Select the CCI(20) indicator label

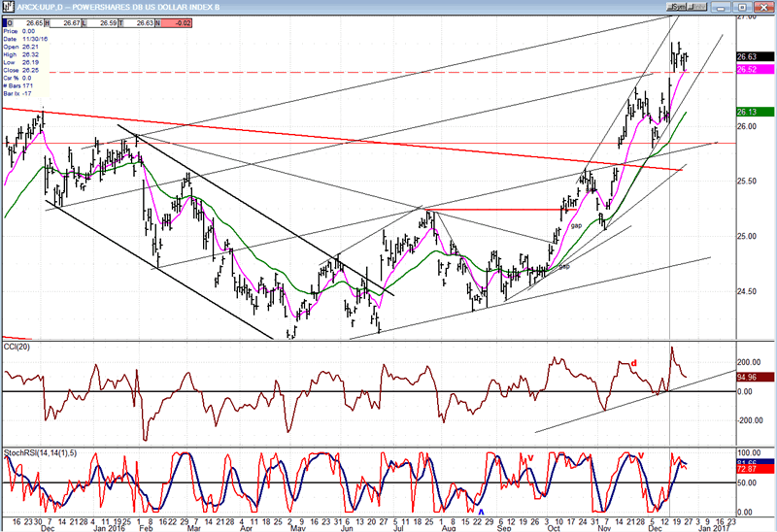click(x=17, y=348)
